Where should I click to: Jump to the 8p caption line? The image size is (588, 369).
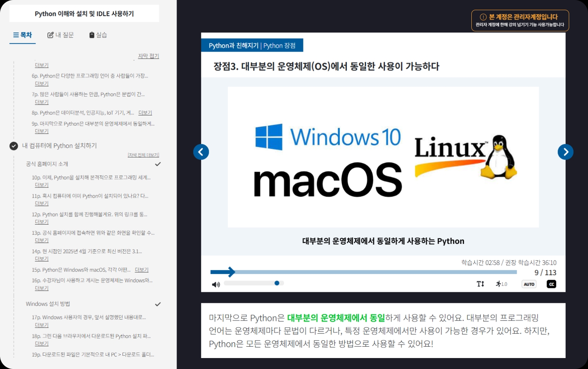83,113
